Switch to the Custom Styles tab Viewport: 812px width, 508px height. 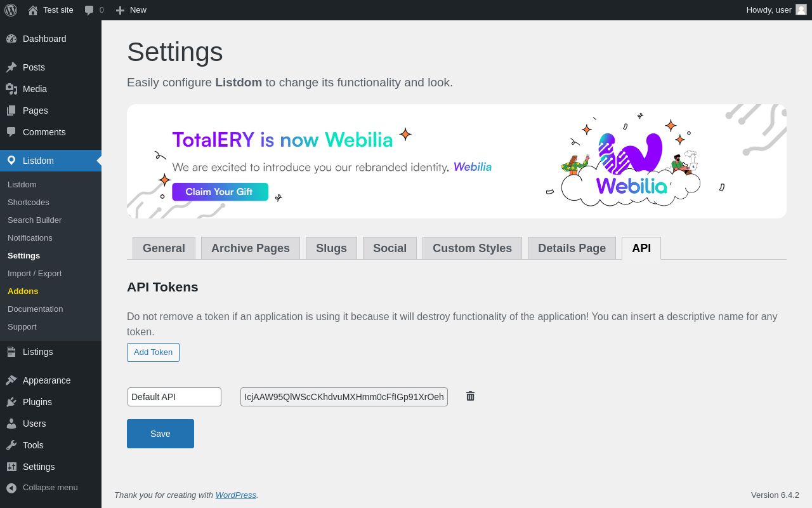tap(472, 248)
